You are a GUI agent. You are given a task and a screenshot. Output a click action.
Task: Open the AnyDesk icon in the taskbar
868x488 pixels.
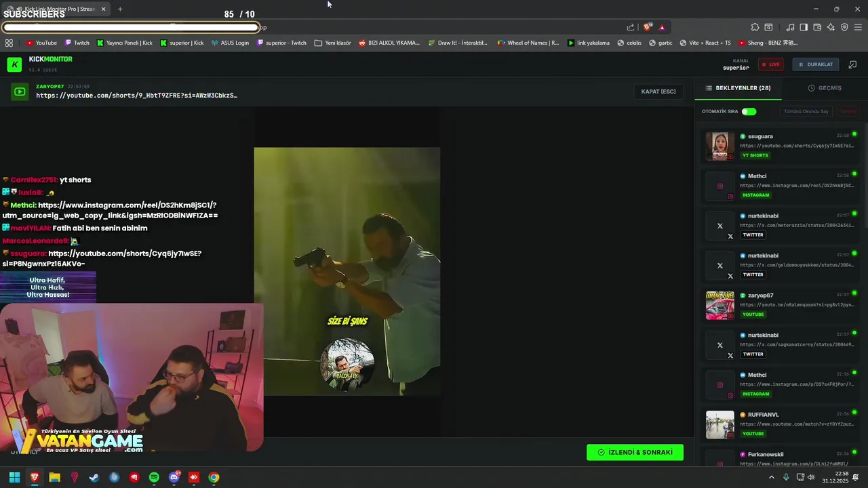click(194, 477)
